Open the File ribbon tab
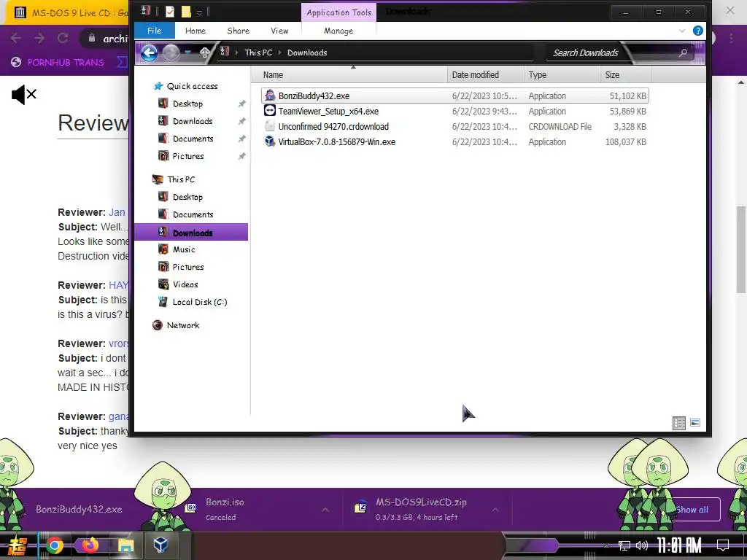The height and width of the screenshot is (560, 747). [x=155, y=31]
